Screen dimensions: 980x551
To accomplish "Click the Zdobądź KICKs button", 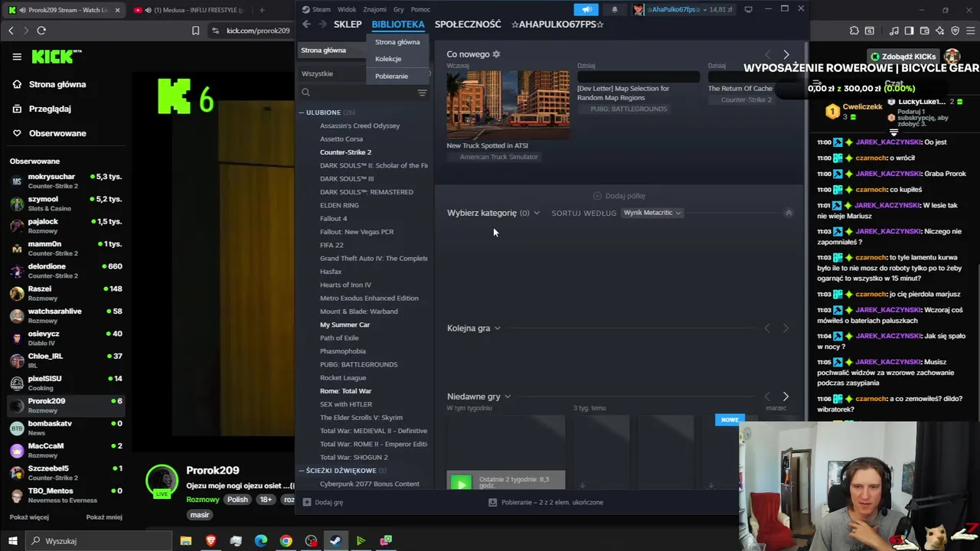I will (x=903, y=57).
